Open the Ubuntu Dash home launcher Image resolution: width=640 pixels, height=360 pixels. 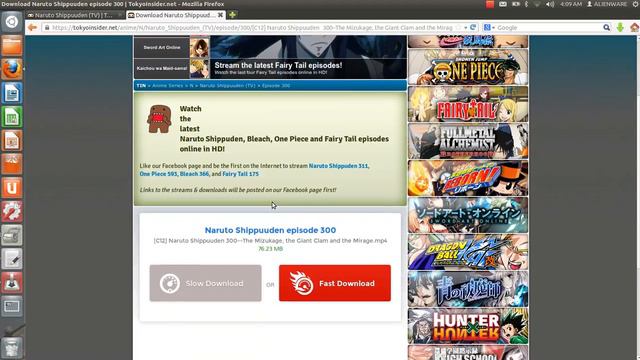tap(11, 22)
